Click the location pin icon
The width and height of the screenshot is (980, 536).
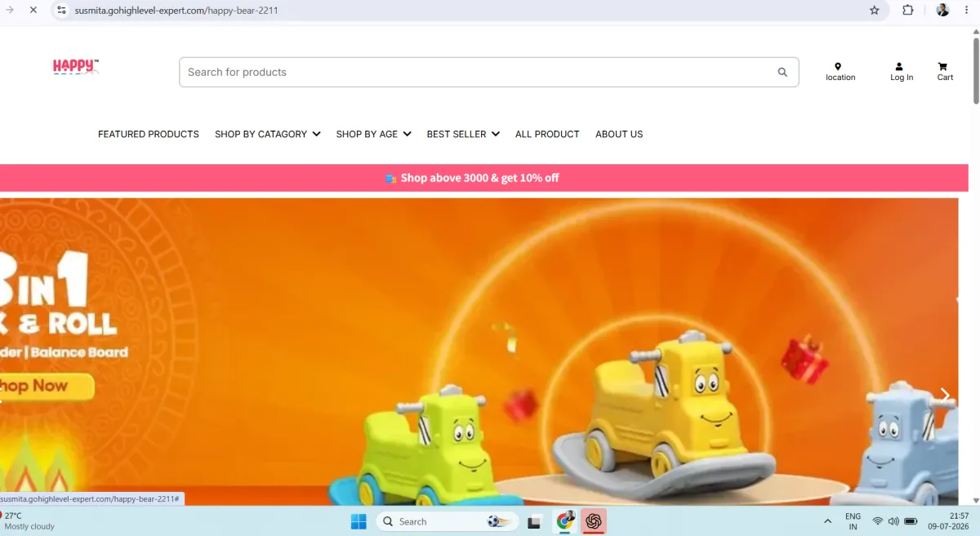(838, 67)
